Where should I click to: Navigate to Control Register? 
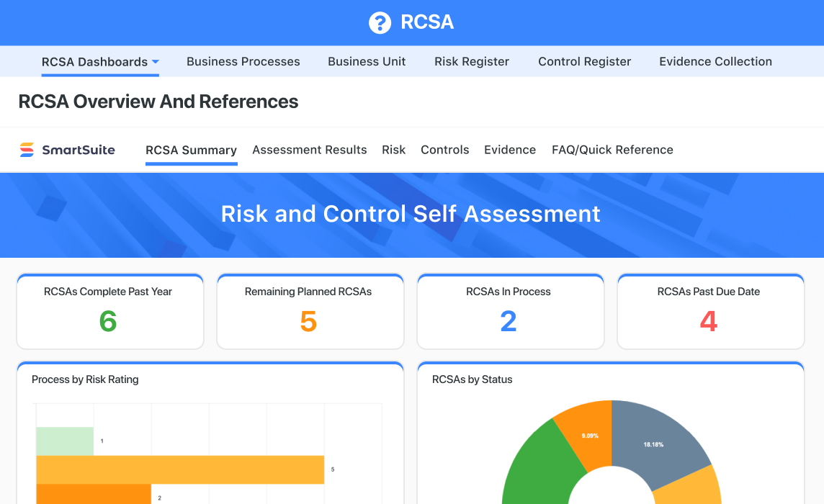584,62
